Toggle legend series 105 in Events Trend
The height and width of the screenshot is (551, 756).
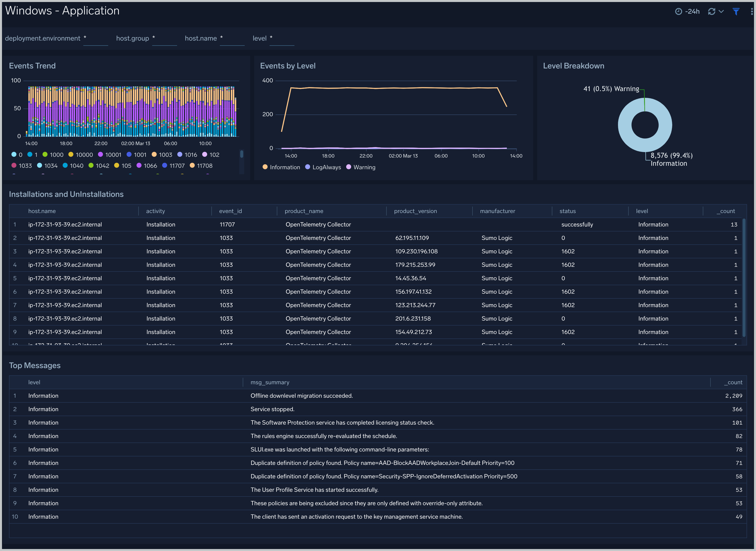123,166
